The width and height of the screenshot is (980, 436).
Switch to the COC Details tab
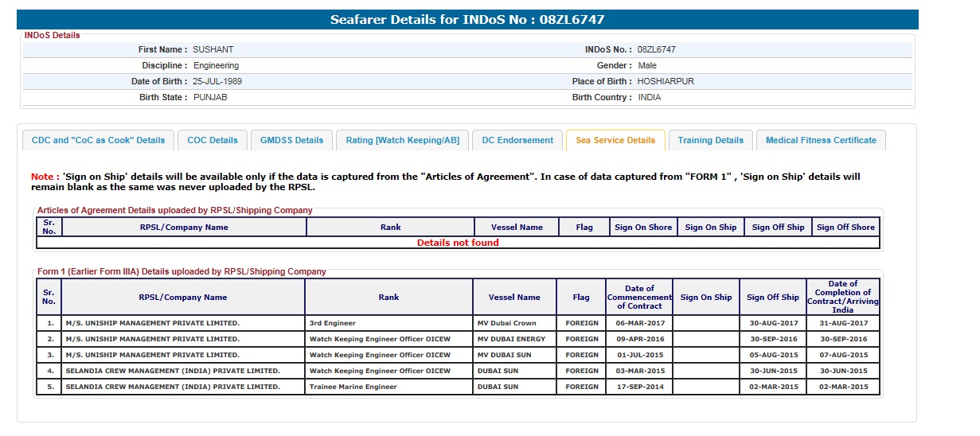click(x=213, y=140)
